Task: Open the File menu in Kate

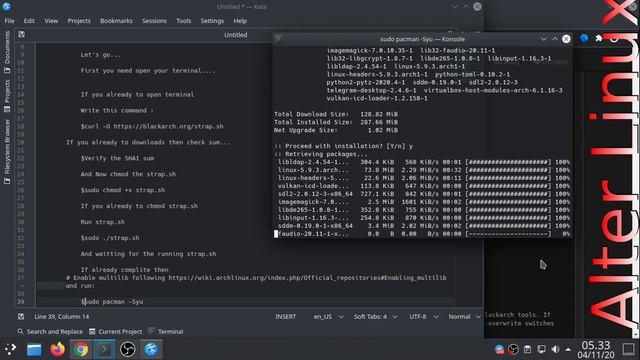Action: pyautogui.click(x=9, y=21)
